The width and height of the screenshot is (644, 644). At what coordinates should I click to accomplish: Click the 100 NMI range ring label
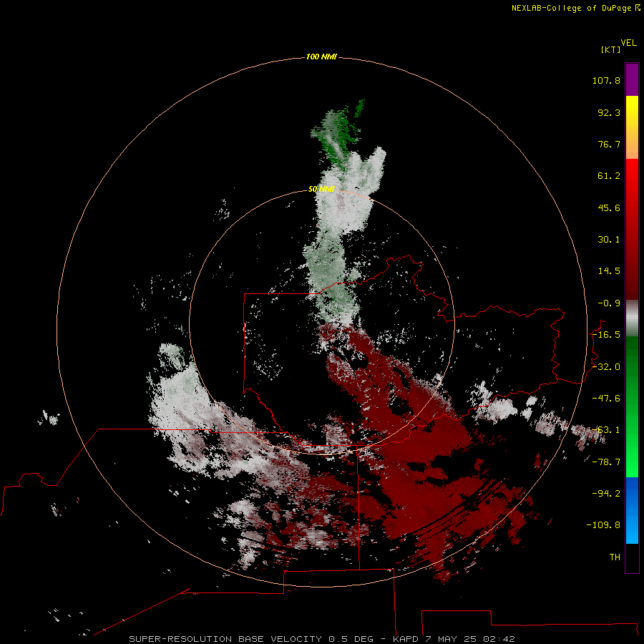click(321, 57)
